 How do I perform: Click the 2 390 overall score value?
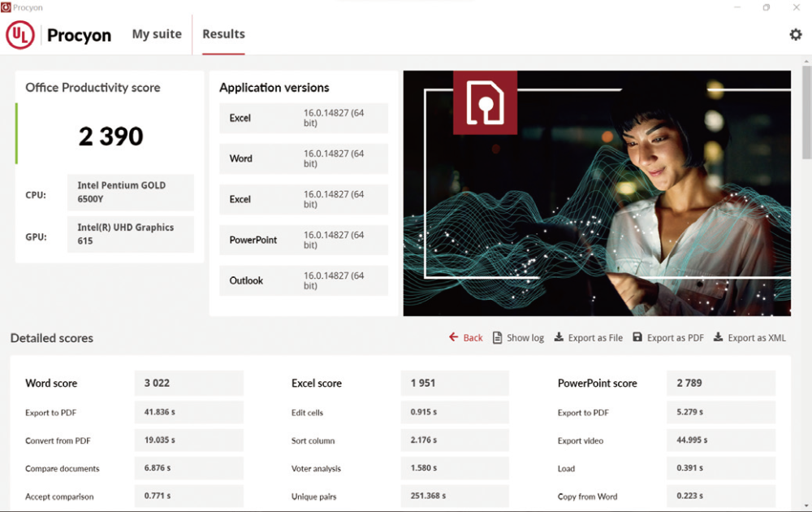click(110, 137)
